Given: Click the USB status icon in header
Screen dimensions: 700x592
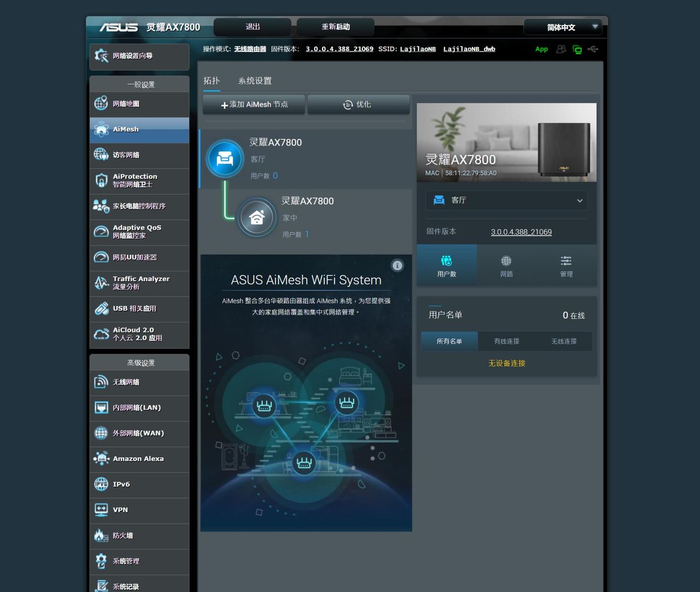Looking at the screenshot, I should click(x=593, y=49).
